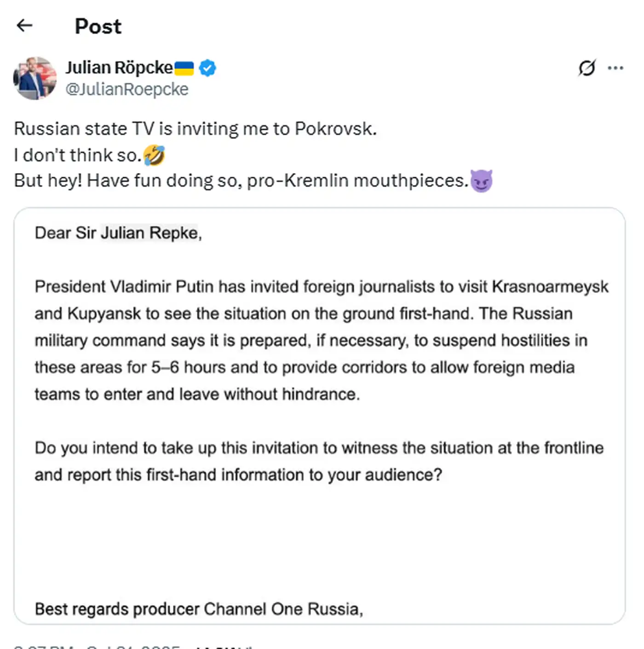Open the Julian Röpcke display name link

119,68
